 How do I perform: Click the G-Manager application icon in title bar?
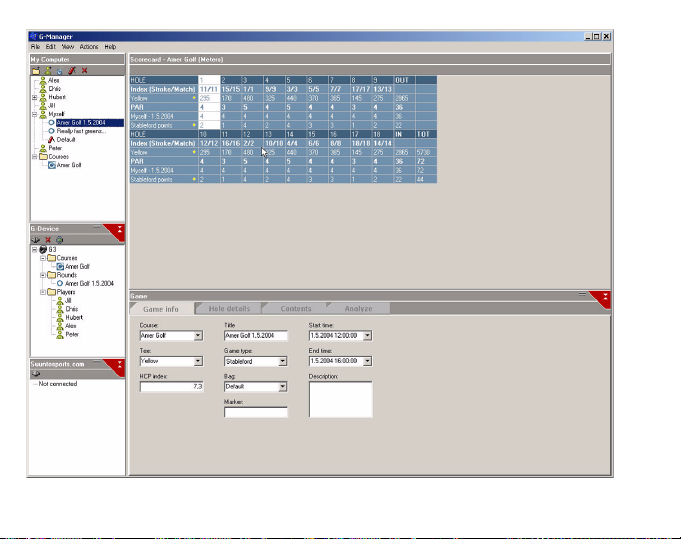click(33, 36)
